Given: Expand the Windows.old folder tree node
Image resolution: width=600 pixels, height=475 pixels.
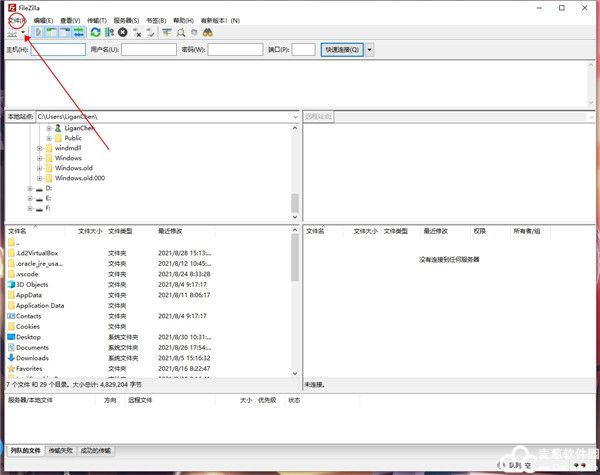Looking at the screenshot, I should coord(40,168).
